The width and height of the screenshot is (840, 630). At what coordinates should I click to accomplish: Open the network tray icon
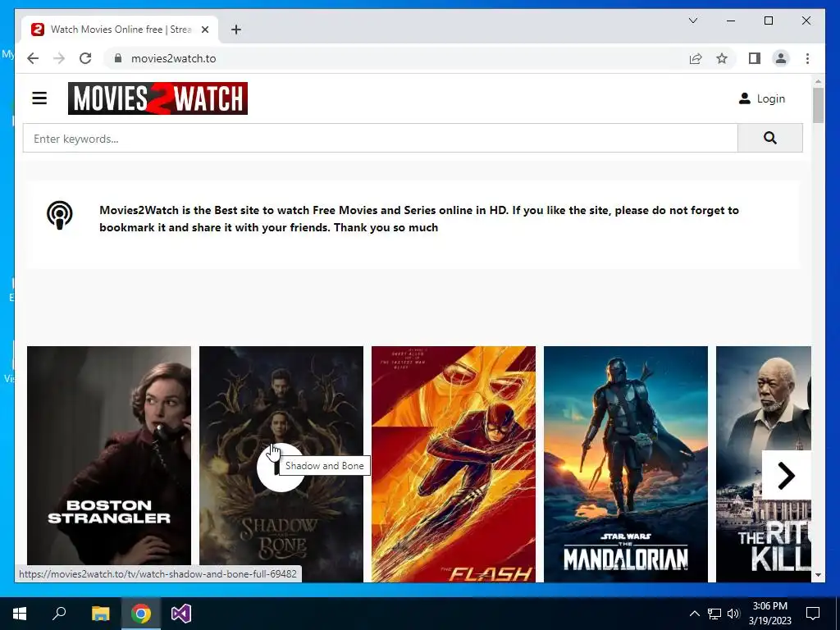click(x=714, y=614)
